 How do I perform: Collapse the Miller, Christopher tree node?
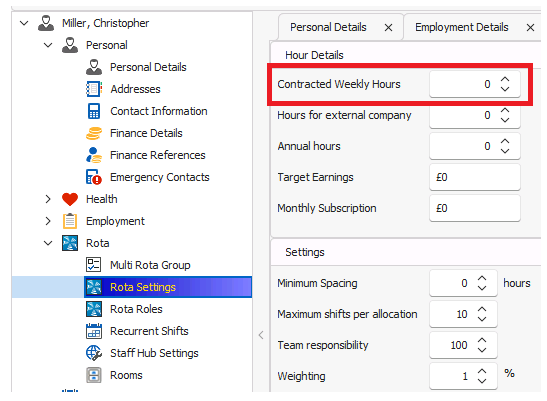click(x=24, y=23)
